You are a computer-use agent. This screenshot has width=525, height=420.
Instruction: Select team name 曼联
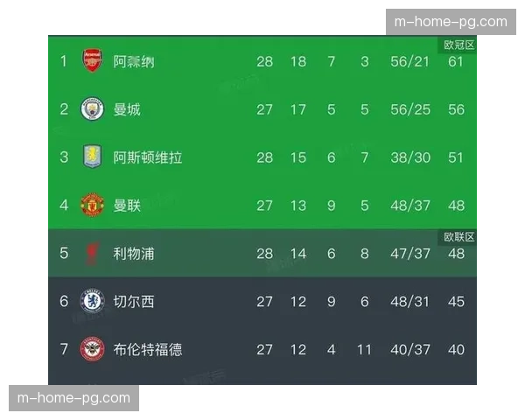tap(127, 206)
